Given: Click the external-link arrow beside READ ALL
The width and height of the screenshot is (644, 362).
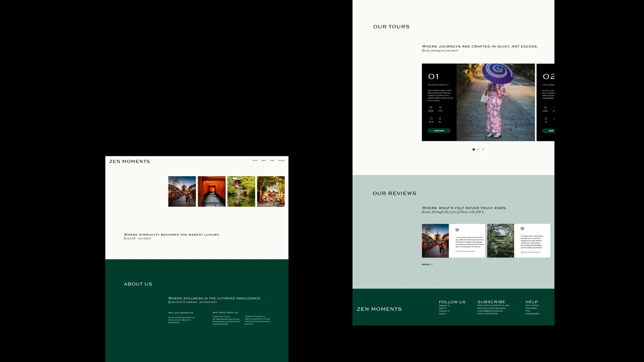Looking at the screenshot, I should point(432,264).
